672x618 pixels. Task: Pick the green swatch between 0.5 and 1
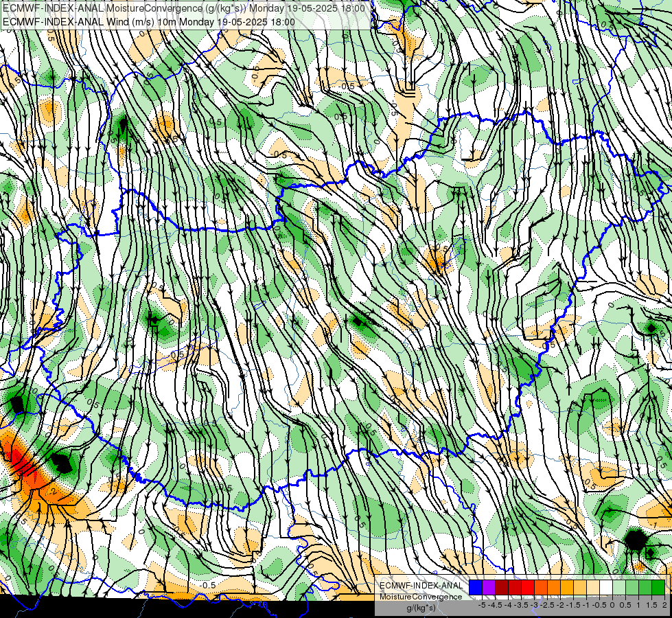632,588
